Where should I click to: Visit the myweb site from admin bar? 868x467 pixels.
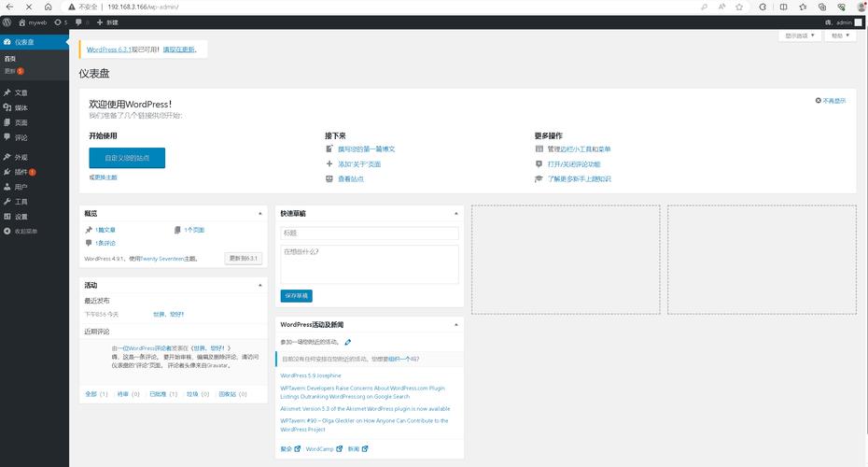(33, 22)
